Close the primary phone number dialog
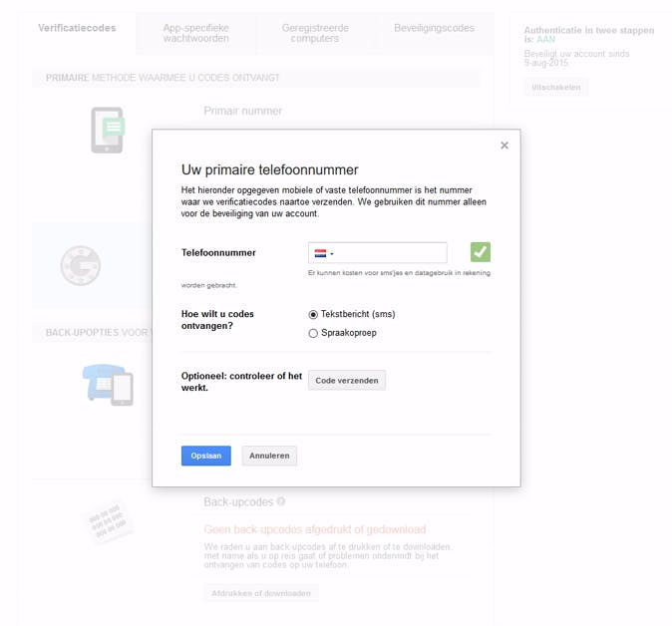This screenshot has width=672, height=626. (x=504, y=146)
